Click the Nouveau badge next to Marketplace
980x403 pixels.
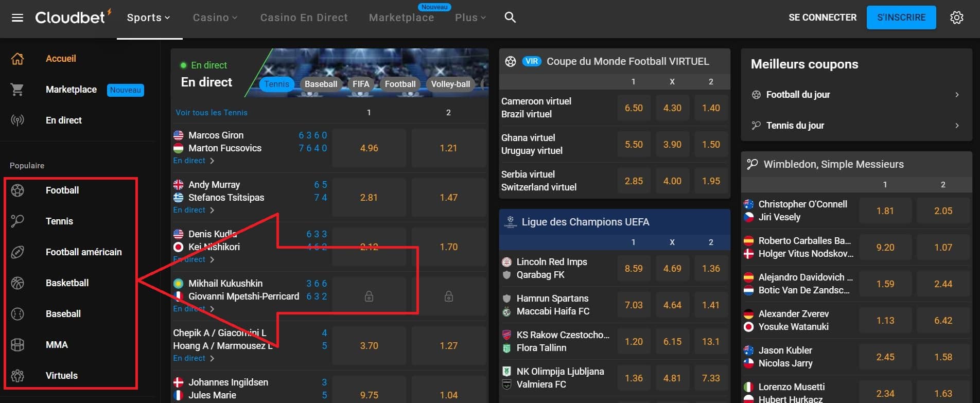click(126, 90)
